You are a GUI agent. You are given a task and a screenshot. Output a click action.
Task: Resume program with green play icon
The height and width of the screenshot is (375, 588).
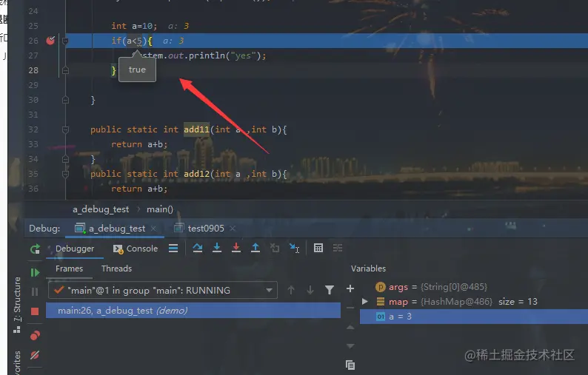click(35, 272)
